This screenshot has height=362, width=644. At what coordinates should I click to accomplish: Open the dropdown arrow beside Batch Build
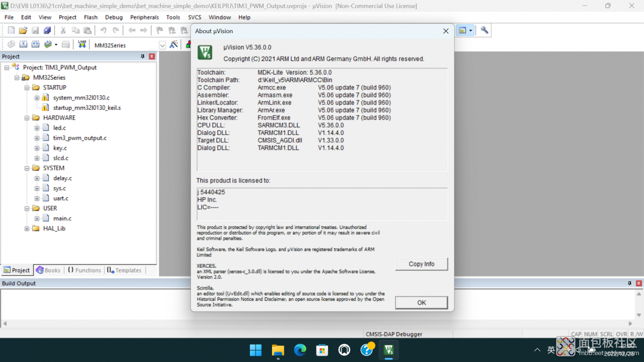click(x=56, y=45)
